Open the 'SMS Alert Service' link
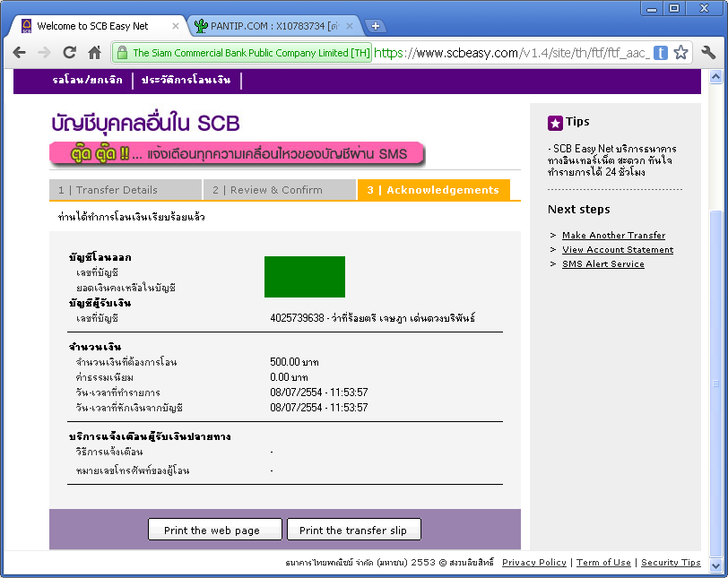The width and height of the screenshot is (728, 578). [x=602, y=264]
